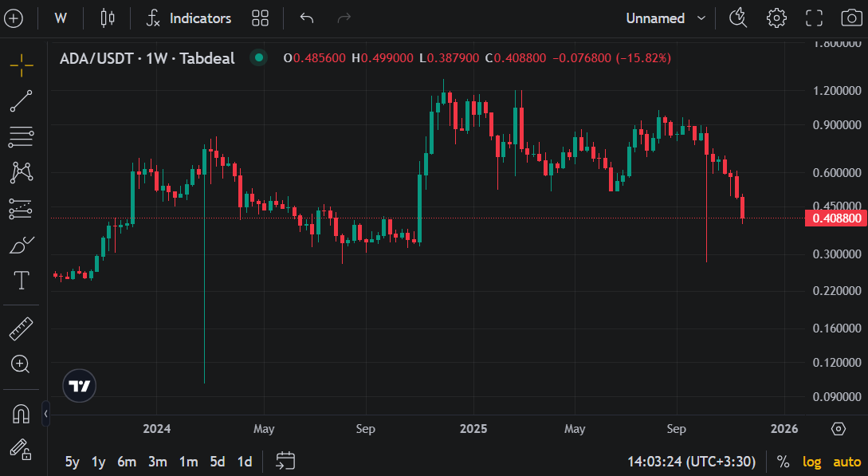The image size is (868, 476).
Task: Activate the zoom in tool
Action: [22, 364]
